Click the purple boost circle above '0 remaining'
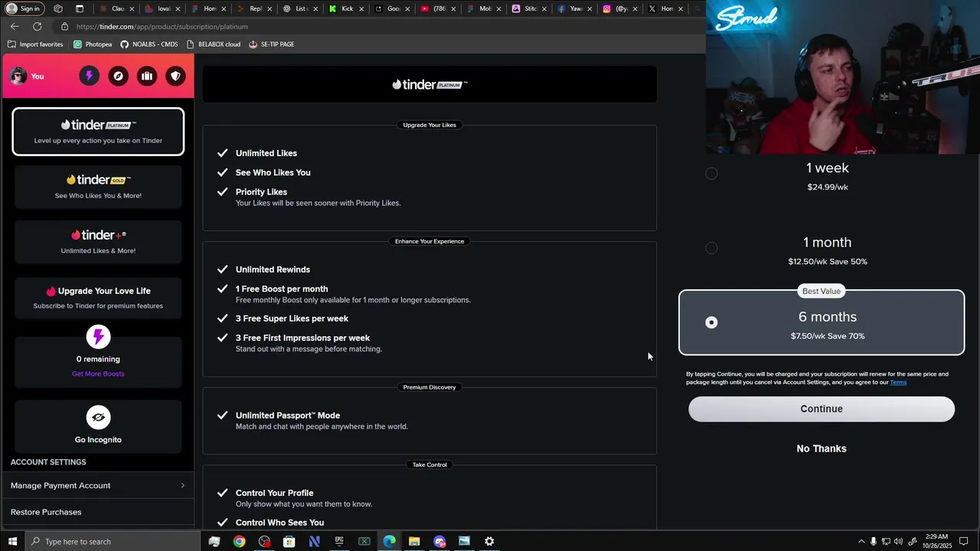This screenshot has height=551, width=980. click(x=98, y=337)
